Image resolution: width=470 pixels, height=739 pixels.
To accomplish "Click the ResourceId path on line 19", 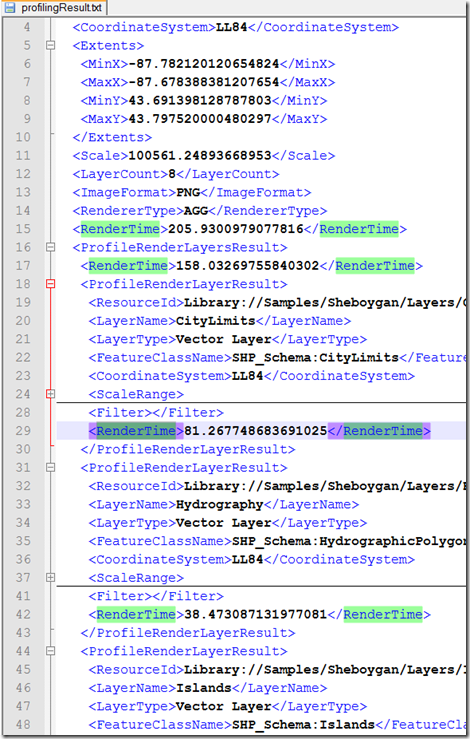I will (x=324, y=303).
